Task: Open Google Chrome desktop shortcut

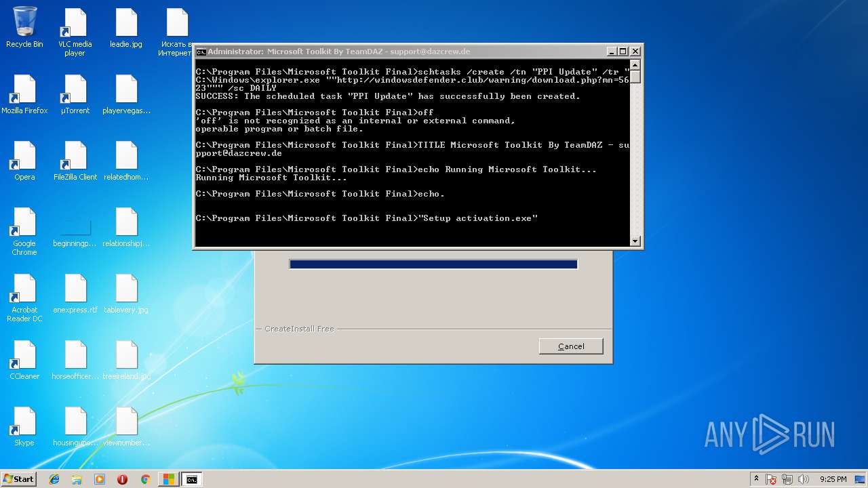Action: 24,231
